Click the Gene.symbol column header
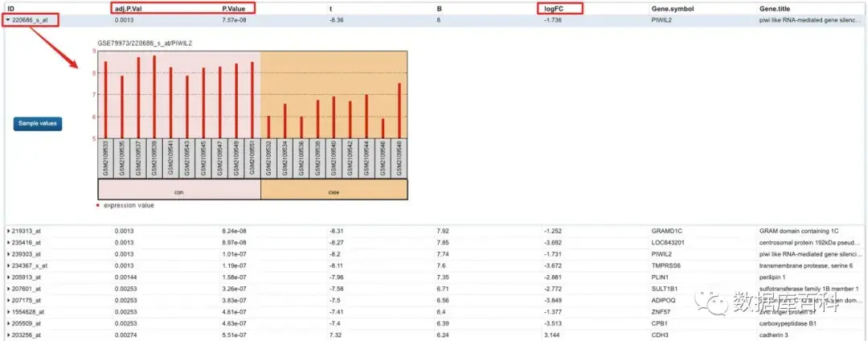This screenshot has width=868, height=341. 672,9
